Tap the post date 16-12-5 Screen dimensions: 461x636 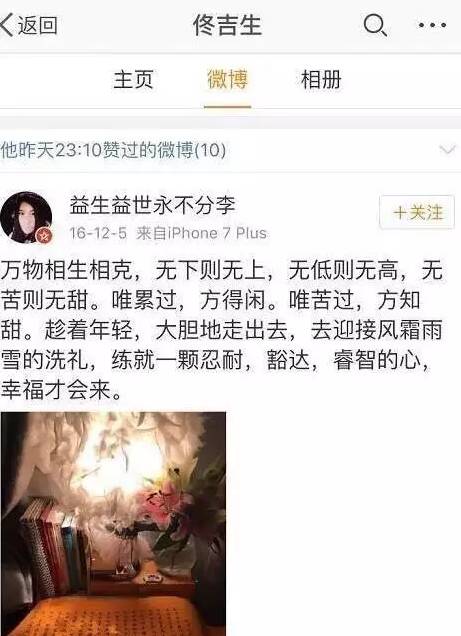point(98,233)
